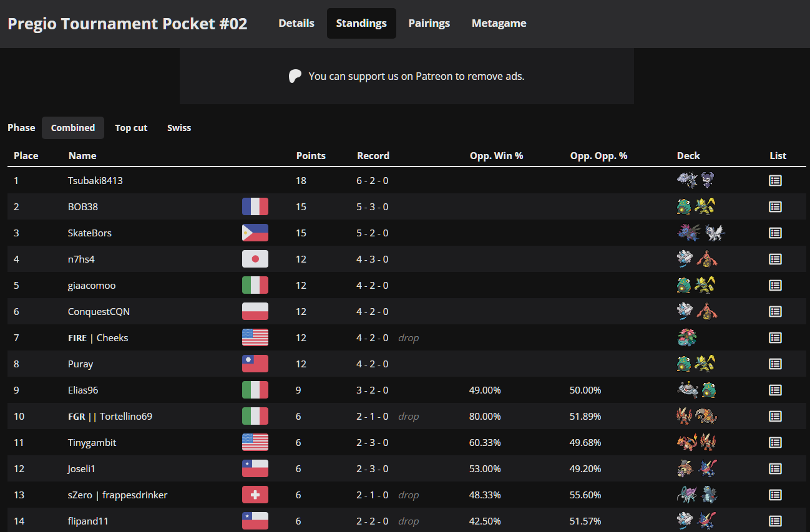Click the Pregio Tournament Pocket #02 title
This screenshot has width=810, height=532.
click(127, 24)
